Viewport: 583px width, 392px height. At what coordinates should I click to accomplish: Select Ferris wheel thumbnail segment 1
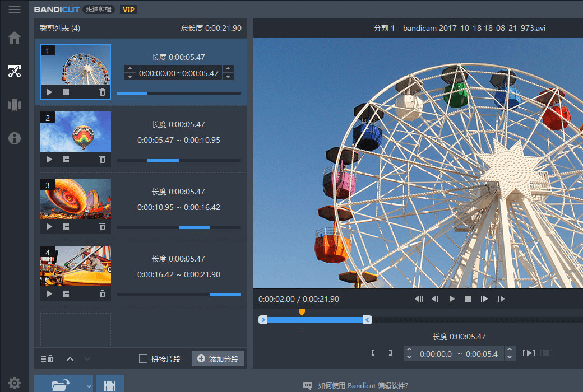76,65
